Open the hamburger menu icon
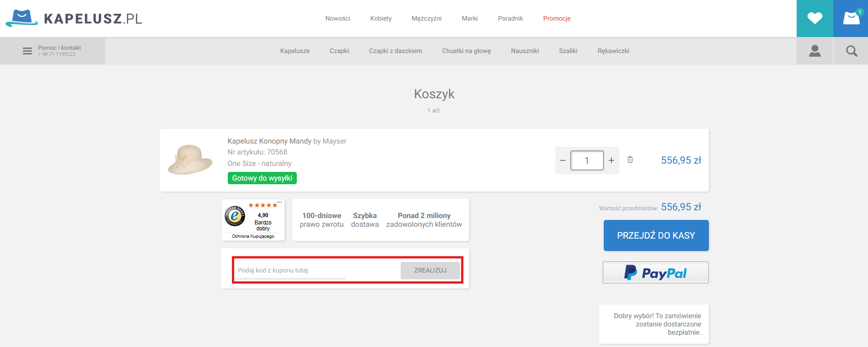868x347 pixels. click(27, 51)
